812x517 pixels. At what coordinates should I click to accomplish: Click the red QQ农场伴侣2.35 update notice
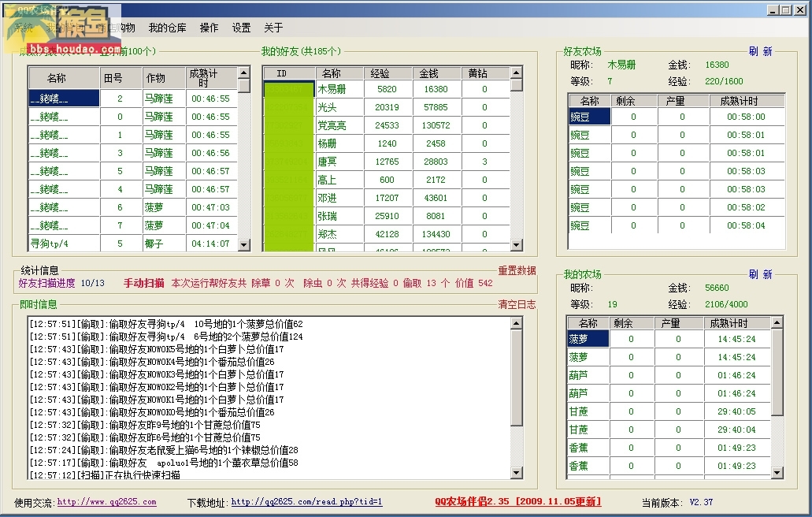tap(518, 501)
